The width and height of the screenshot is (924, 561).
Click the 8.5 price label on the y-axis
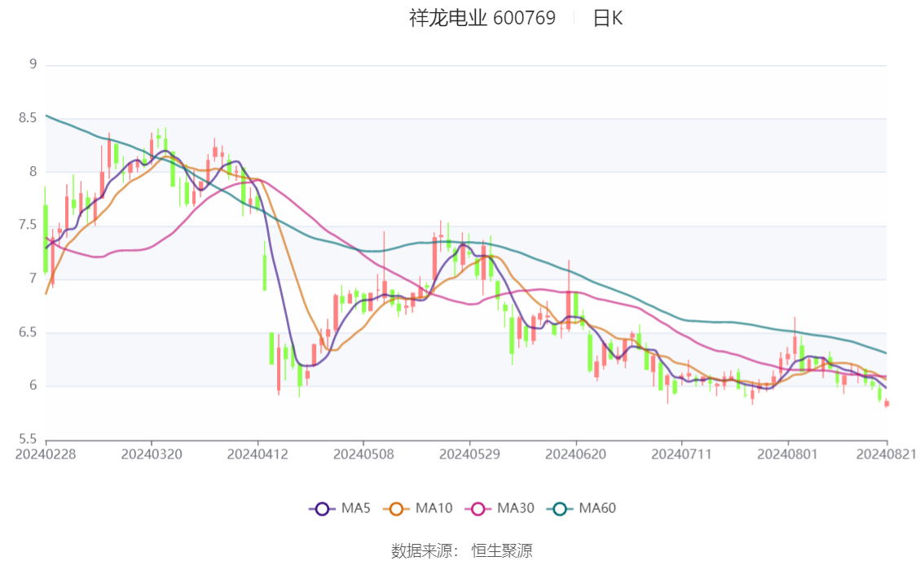pos(29,118)
